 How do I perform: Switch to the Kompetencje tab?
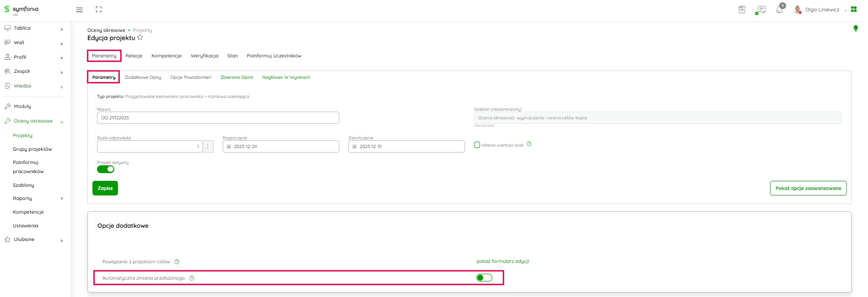(x=166, y=56)
